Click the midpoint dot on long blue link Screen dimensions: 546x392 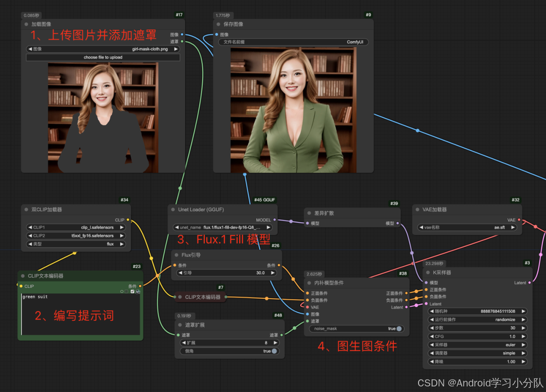point(418,130)
